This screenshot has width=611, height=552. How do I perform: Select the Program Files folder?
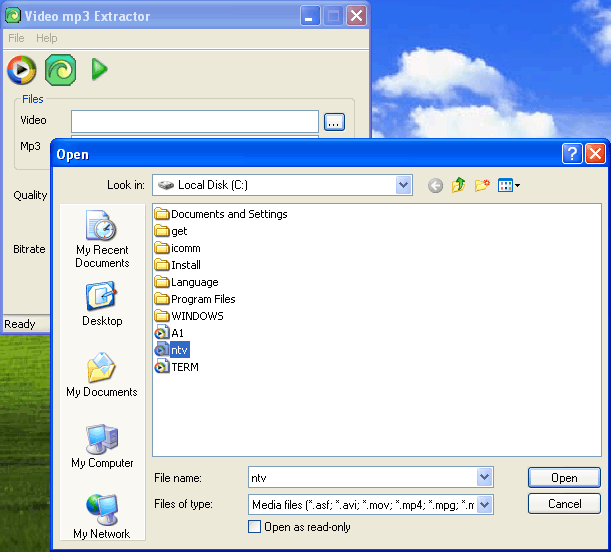click(195, 299)
